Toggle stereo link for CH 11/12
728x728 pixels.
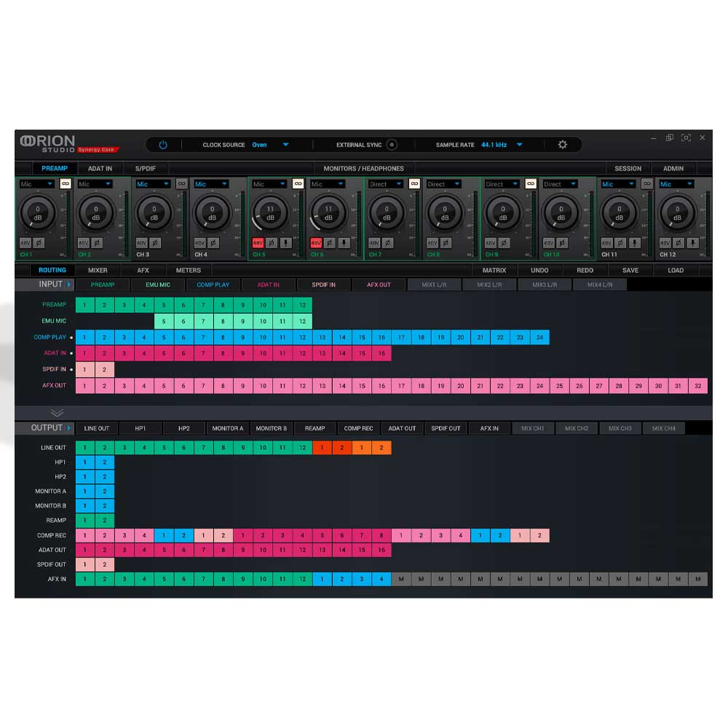pos(646,184)
